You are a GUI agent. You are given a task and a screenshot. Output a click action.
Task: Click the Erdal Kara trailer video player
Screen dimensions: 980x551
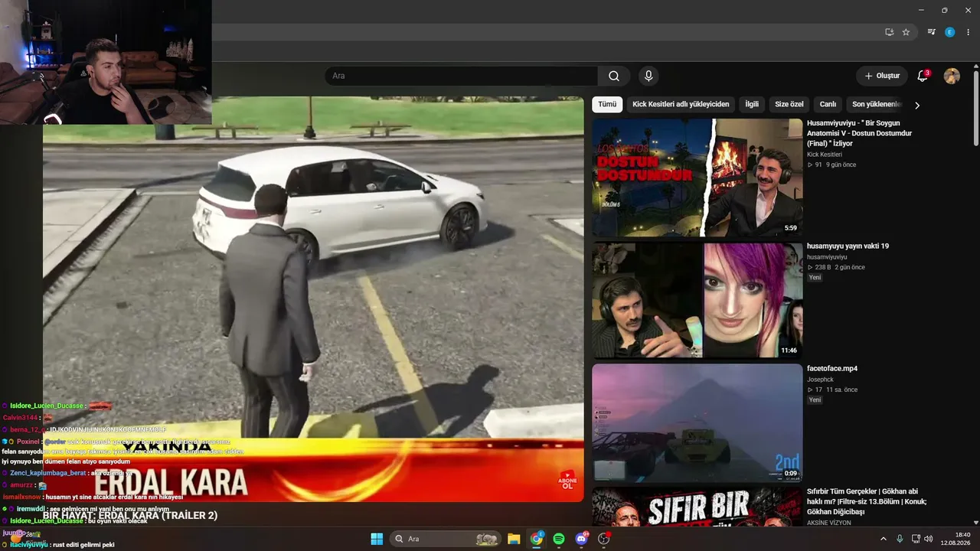pyautogui.click(x=313, y=298)
